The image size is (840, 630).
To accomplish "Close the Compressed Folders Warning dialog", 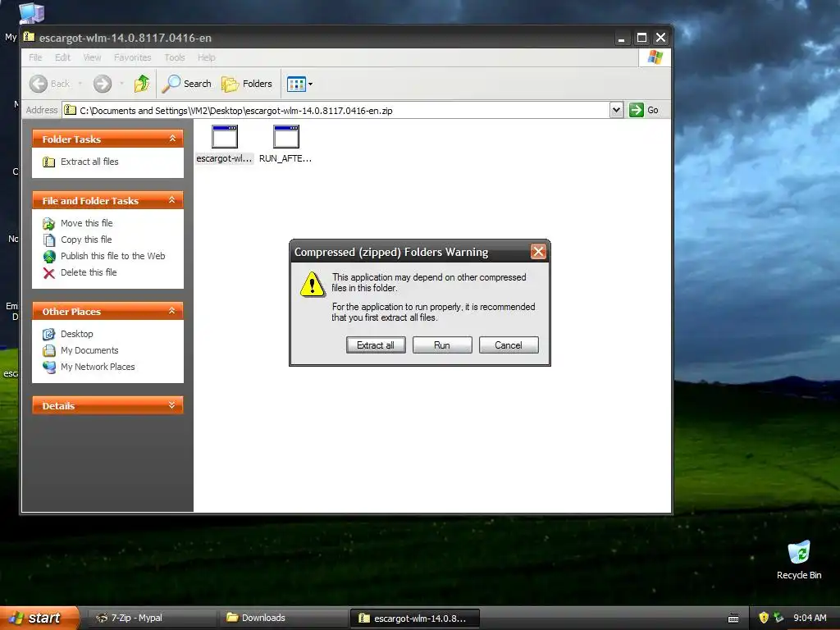I will click(538, 252).
